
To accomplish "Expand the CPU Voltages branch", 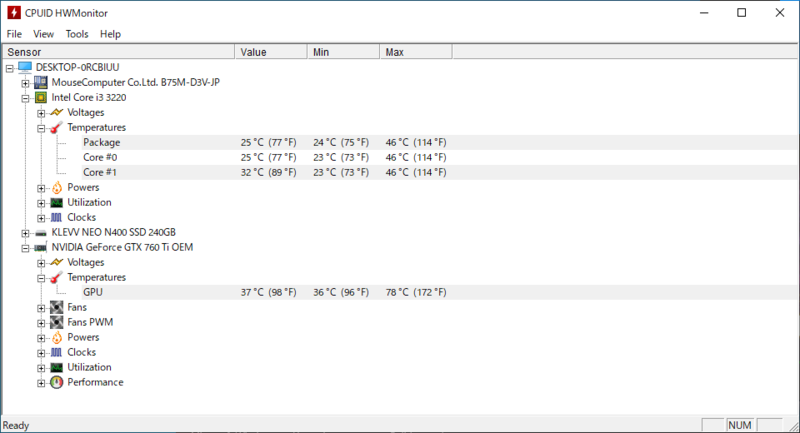I will 41,113.
